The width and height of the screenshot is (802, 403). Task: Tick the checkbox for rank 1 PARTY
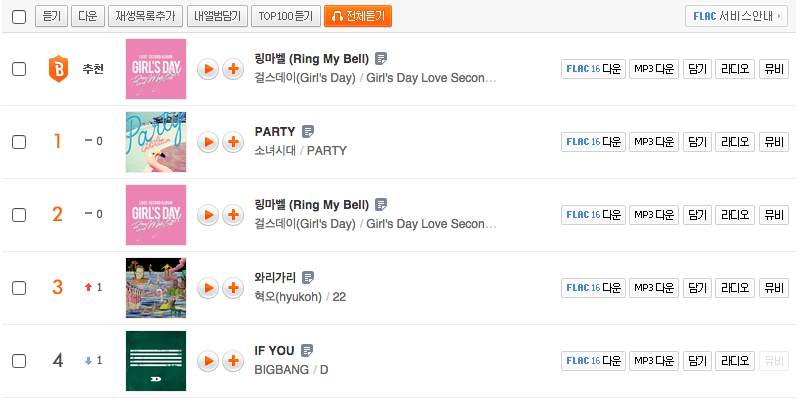click(19, 142)
